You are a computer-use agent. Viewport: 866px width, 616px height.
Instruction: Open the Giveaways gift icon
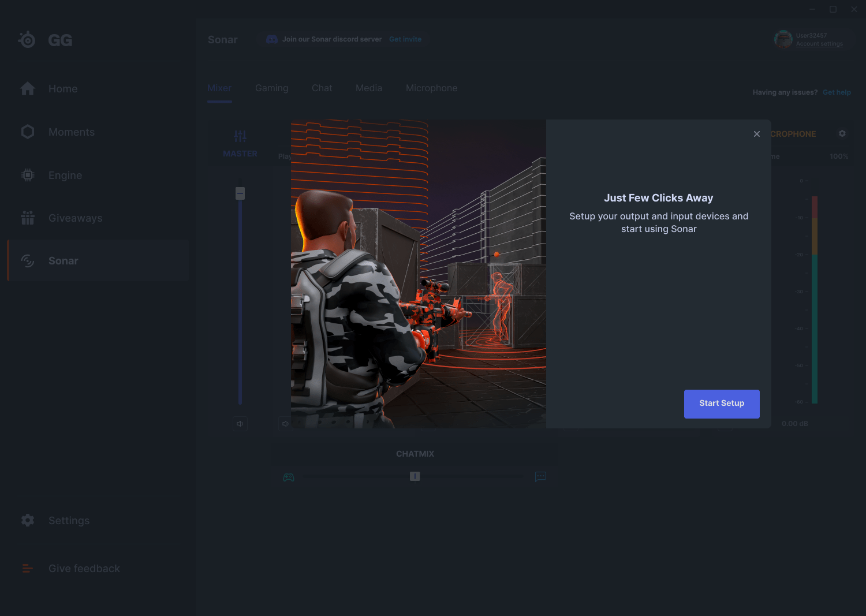click(27, 218)
